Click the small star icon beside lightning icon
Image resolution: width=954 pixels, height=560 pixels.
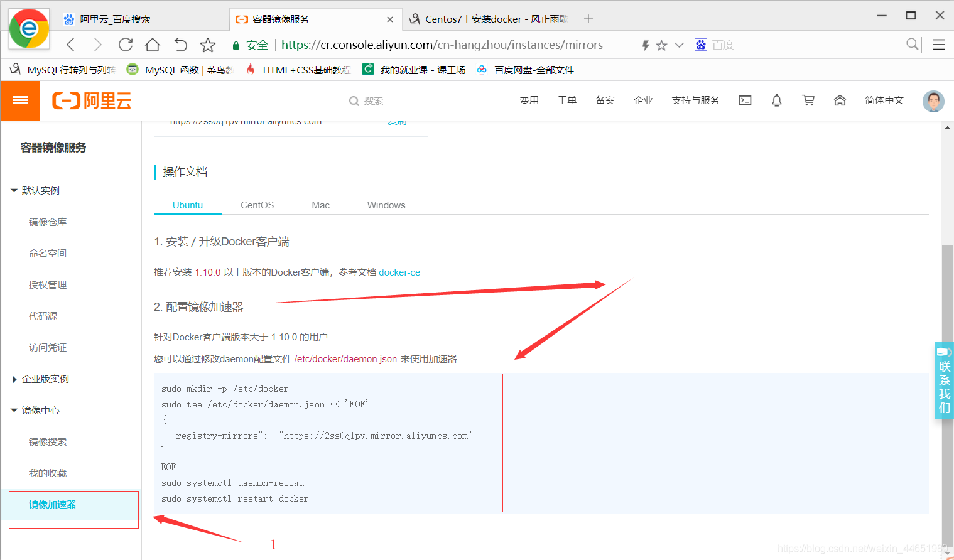click(661, 45)
